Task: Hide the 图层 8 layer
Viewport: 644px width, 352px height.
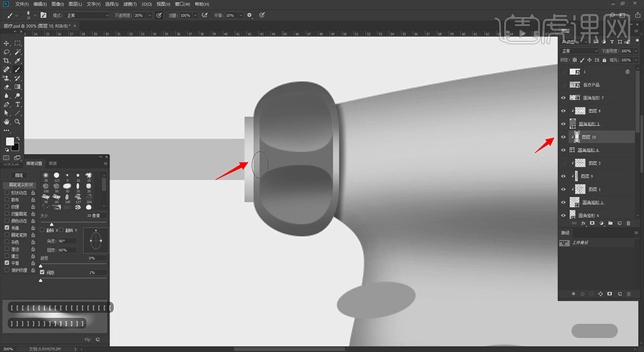Action: click(563, 111)
